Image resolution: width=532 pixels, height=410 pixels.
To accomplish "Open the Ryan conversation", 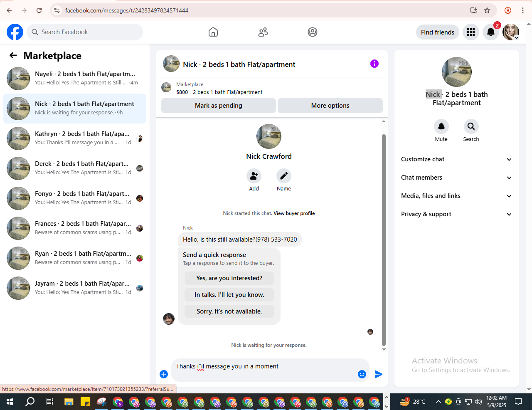I will (x=75, y=258).
